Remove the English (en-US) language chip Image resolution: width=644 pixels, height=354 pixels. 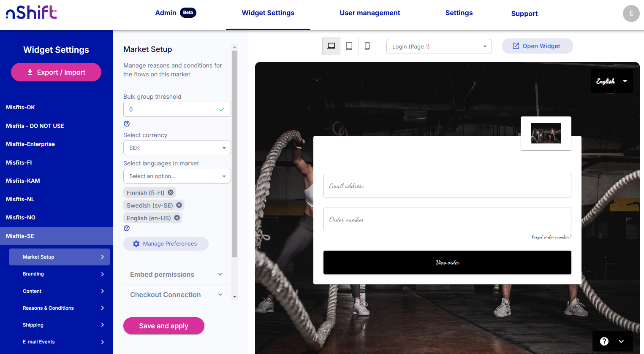[x=177, y=218]
